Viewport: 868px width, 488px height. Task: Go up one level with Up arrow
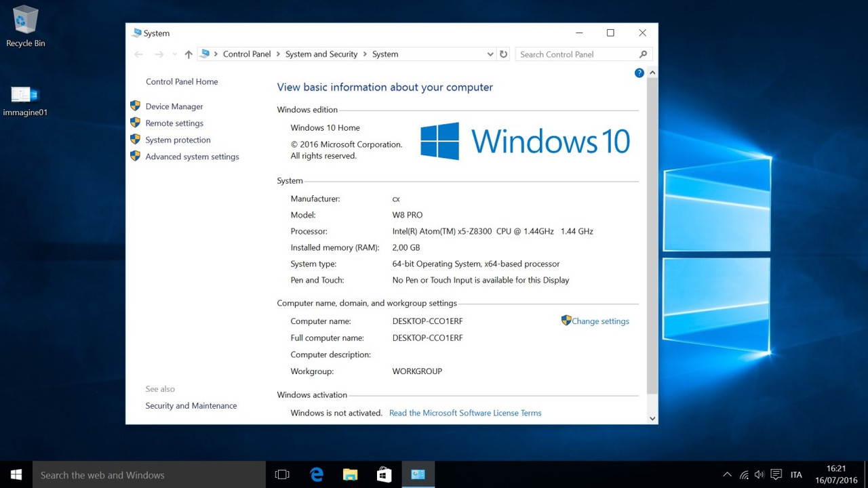(x=189, y=54)
